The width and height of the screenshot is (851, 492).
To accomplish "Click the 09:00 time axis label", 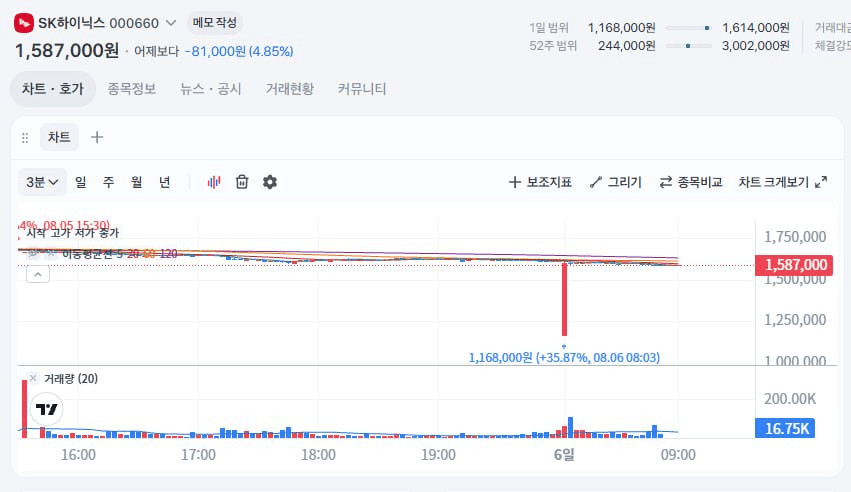I will [678, 455].
